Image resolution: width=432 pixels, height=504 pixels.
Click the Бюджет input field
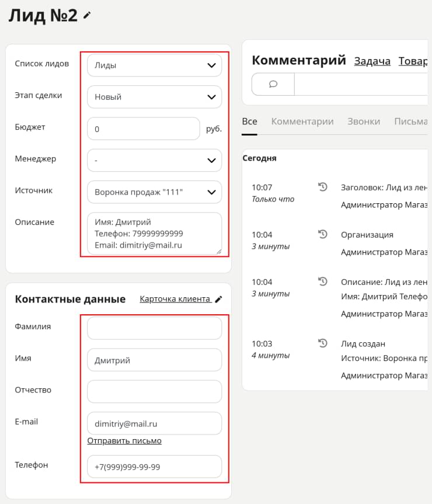click(143, 128)
